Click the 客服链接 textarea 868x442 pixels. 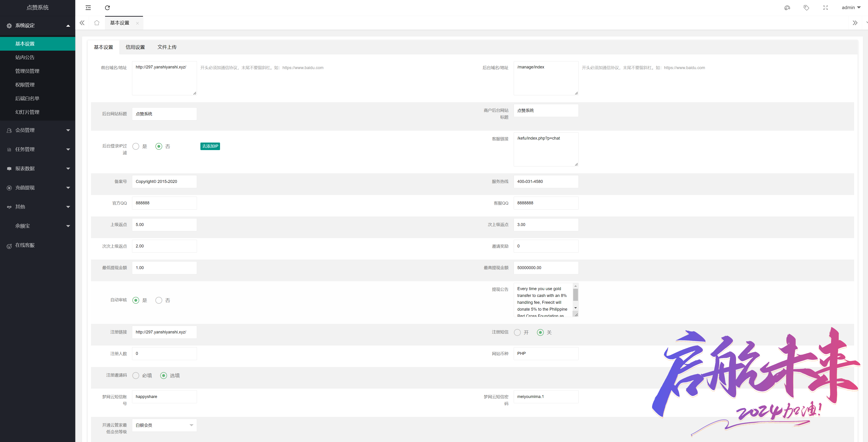pos(546,149)
